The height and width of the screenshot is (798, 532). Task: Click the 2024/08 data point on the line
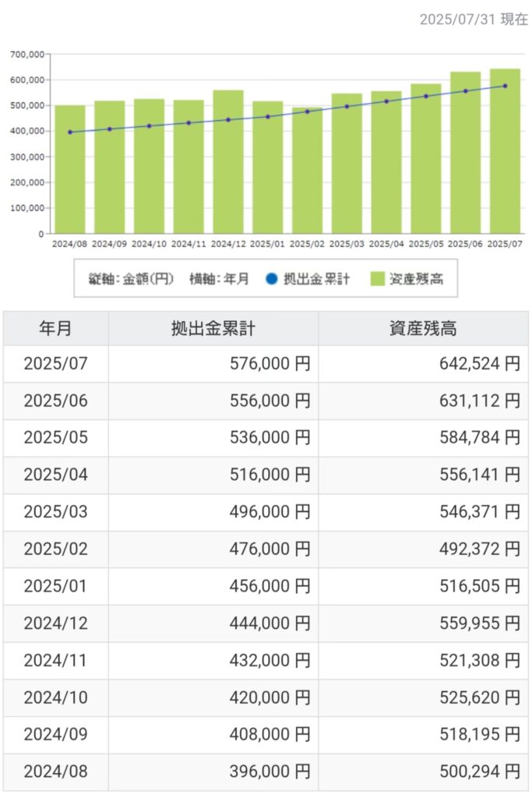[69, 132]
